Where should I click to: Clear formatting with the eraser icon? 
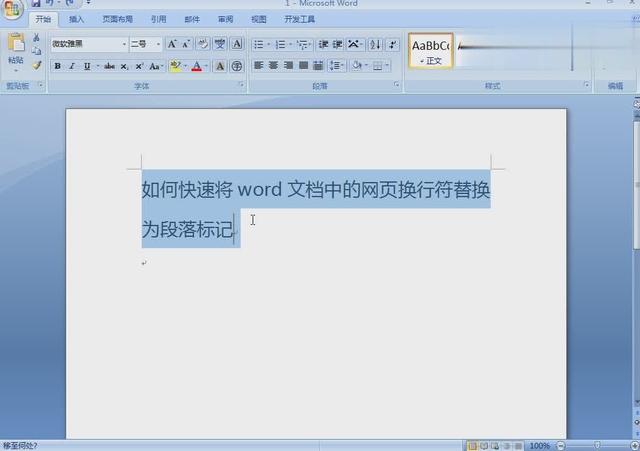pyautogui.click(x=203, y=44)
